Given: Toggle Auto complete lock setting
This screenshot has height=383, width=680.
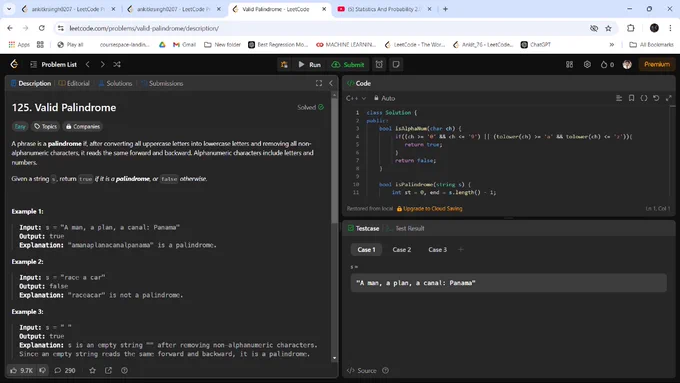Looking at the screenshot, I should (384, 98).
